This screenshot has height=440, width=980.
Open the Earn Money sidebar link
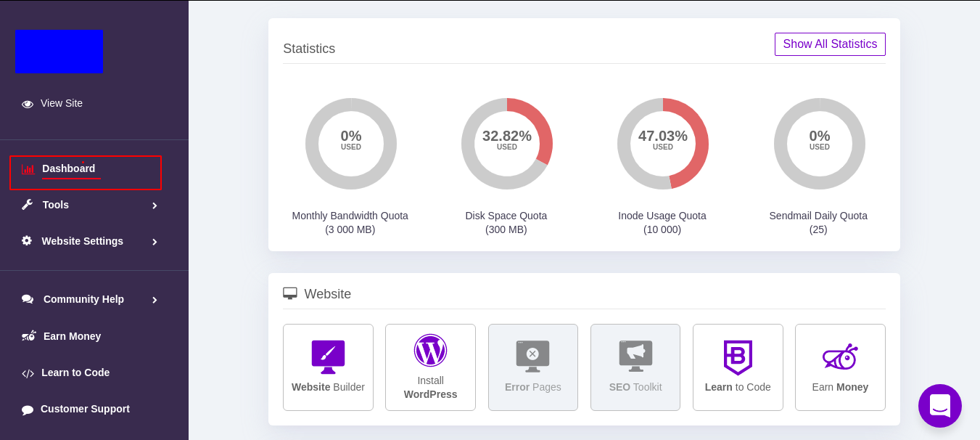(72, 336)
